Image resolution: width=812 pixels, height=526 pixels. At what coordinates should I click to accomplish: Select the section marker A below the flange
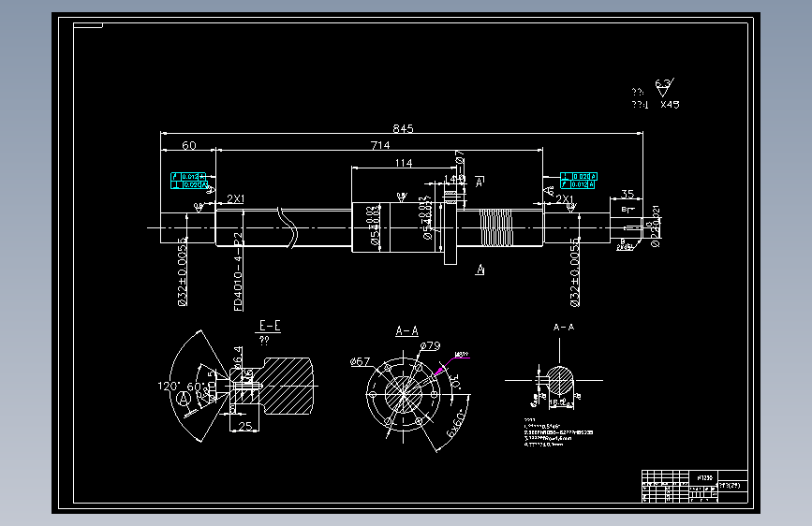click(480, 270)
